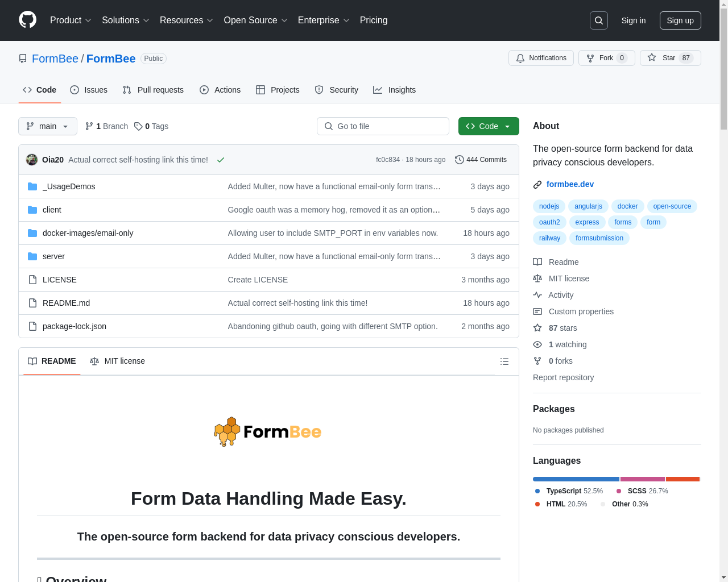
Task: Open the _UsageDemos folder
Action: tap(69, 186)
